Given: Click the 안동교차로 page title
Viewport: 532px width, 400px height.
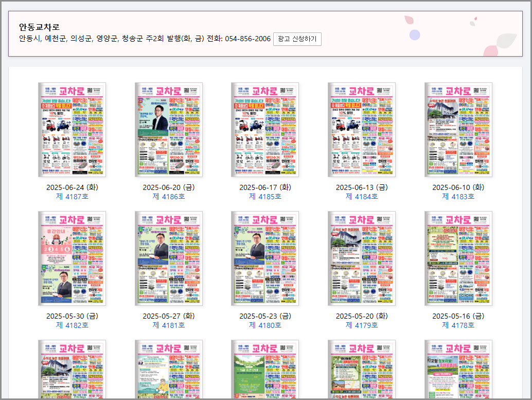Looking at the screenshot, I should click(x=39, y=24).
